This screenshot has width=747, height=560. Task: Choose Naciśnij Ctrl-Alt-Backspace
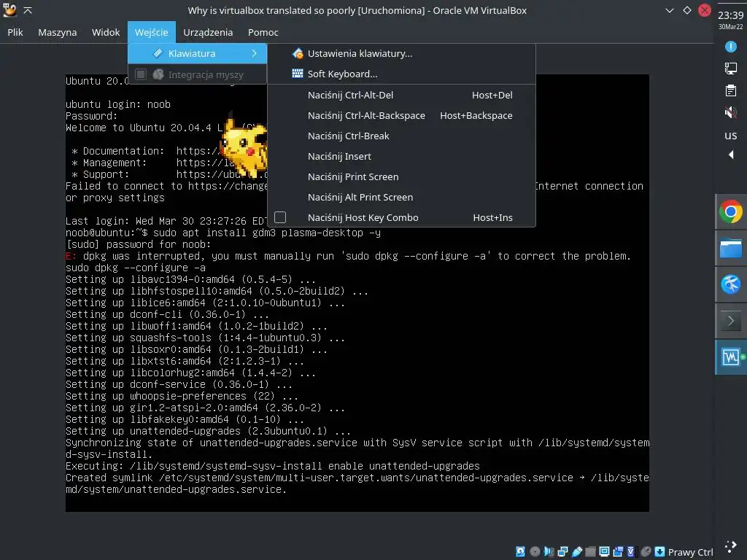click(x=402, y=116)
